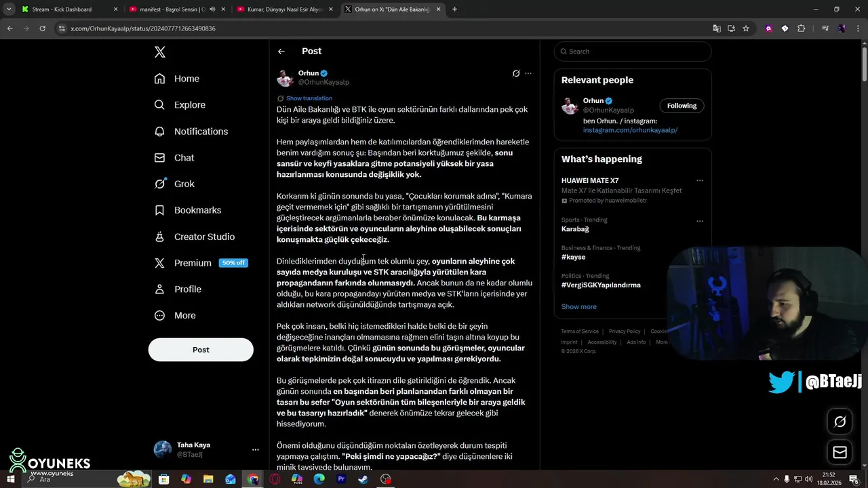Screen dimensions: 868x488
Task: Open the Privacy Policy footer link
Action: (625, 331)
